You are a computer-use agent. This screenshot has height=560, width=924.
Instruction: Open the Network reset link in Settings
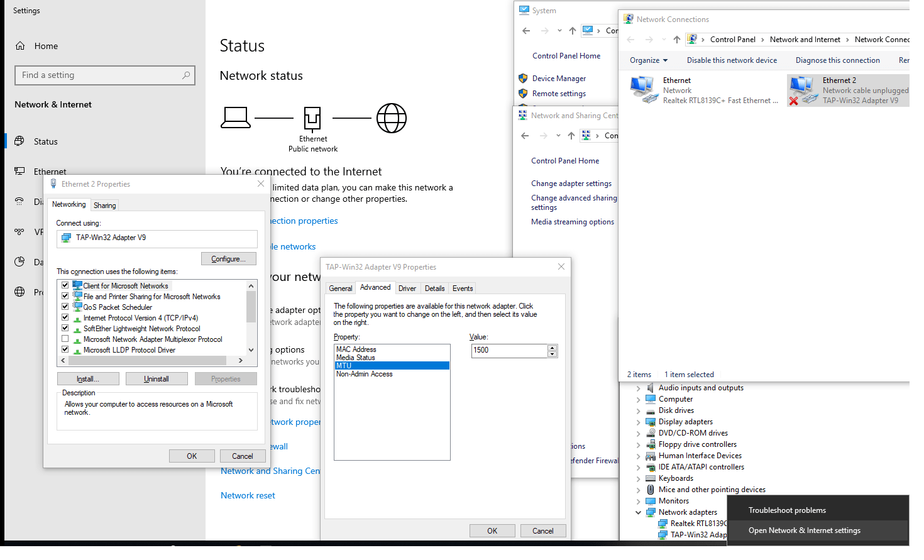248,495
